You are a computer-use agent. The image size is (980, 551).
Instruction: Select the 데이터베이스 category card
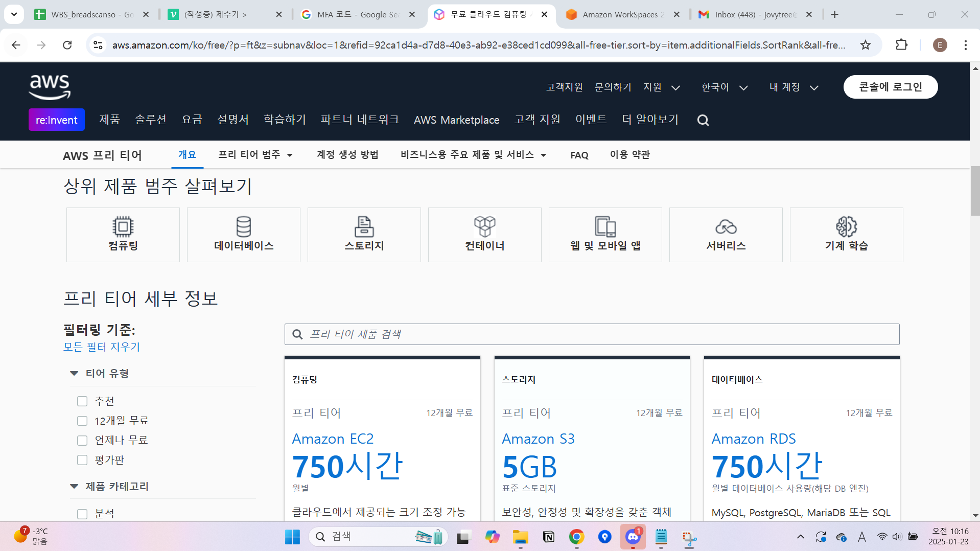(x=244, y=235)
